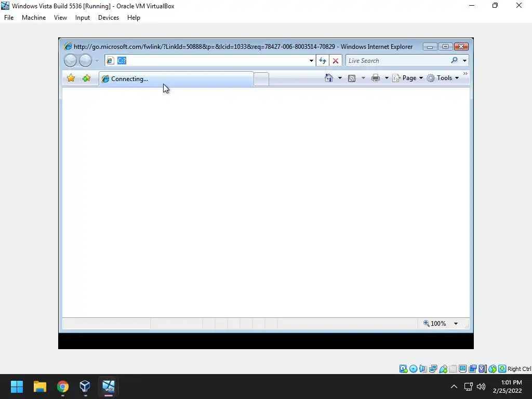Minimize the Internet Explorer window

coord(430,47)
